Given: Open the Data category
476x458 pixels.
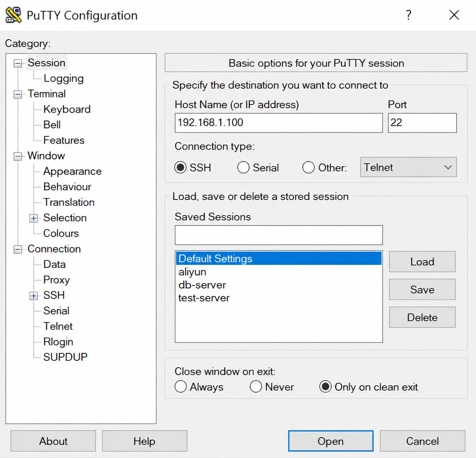Looking at the screenshot, I should click(55, 264).
